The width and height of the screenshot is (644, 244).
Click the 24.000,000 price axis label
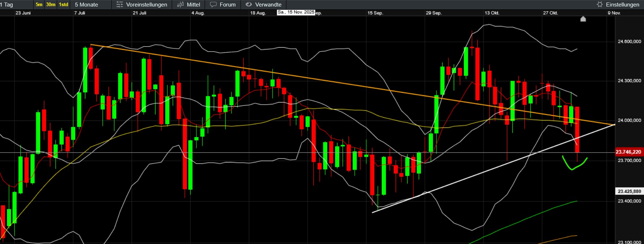tap(629, 120)
